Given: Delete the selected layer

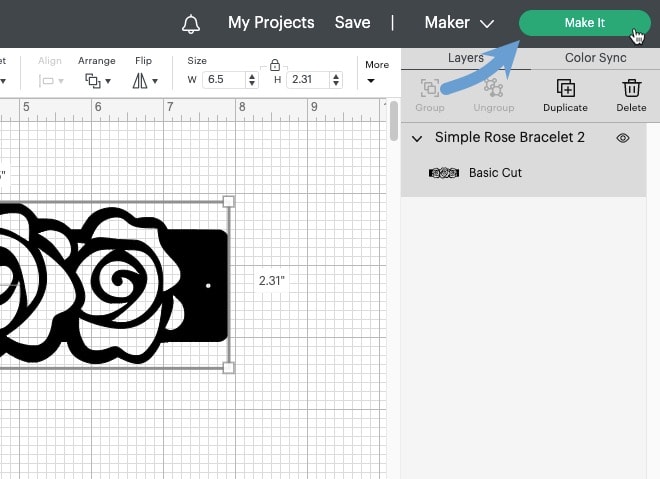Looking at the screenshot, I should pyautogui.click(x=631, y=96).
